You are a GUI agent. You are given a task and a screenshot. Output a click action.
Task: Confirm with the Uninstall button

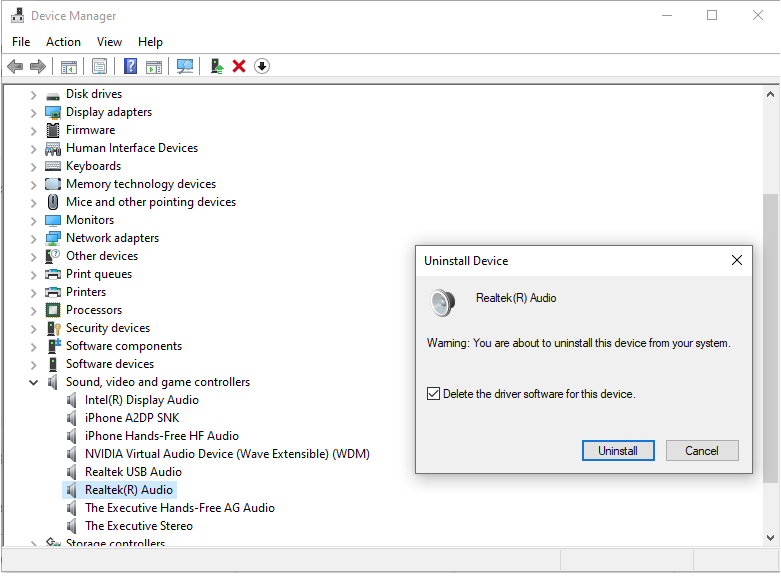point(618,451)
